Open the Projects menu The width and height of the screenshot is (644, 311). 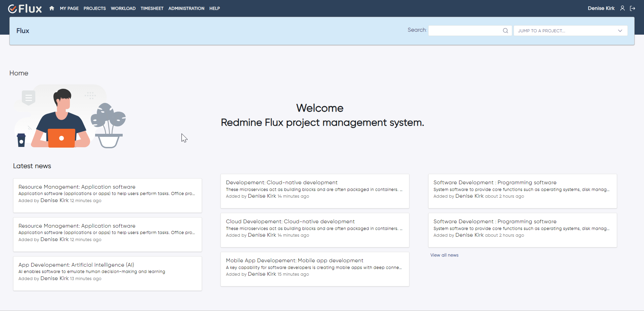(x=94, y=8)
